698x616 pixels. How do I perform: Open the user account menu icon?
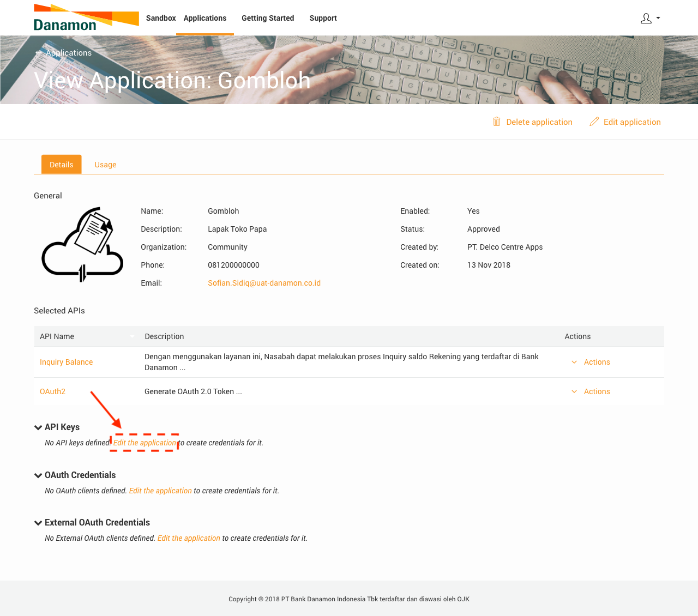click(650, 19)
